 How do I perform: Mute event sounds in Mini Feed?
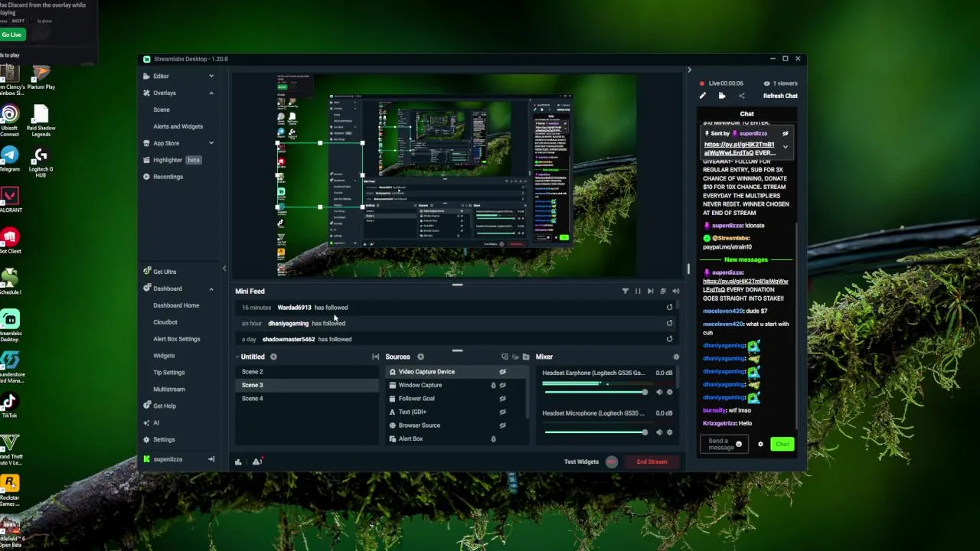663,291
